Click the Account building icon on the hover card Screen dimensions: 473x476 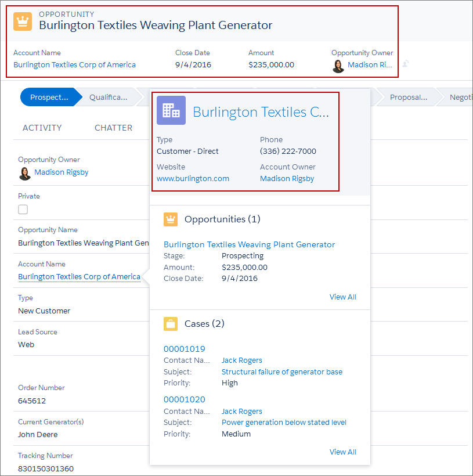[171, 111]
